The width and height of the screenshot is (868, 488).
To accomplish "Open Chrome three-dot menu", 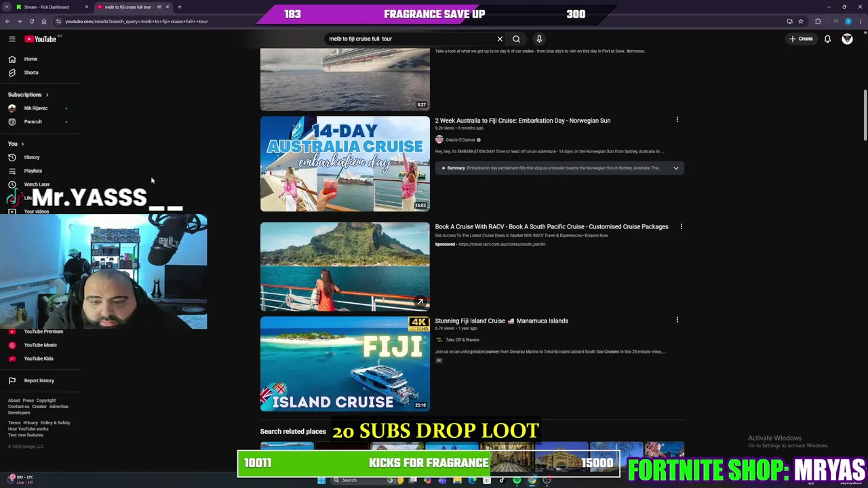I will tap(861, 21).
